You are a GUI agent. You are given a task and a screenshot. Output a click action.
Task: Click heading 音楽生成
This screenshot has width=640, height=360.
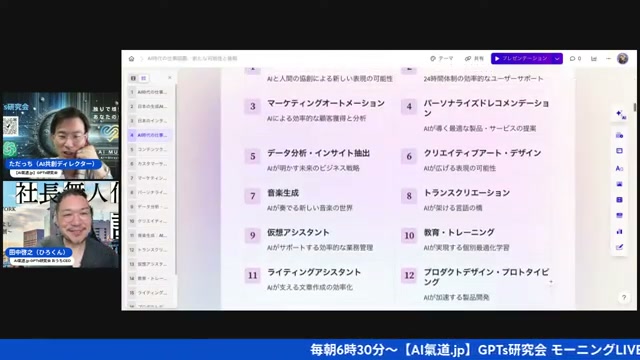point(283,193)
